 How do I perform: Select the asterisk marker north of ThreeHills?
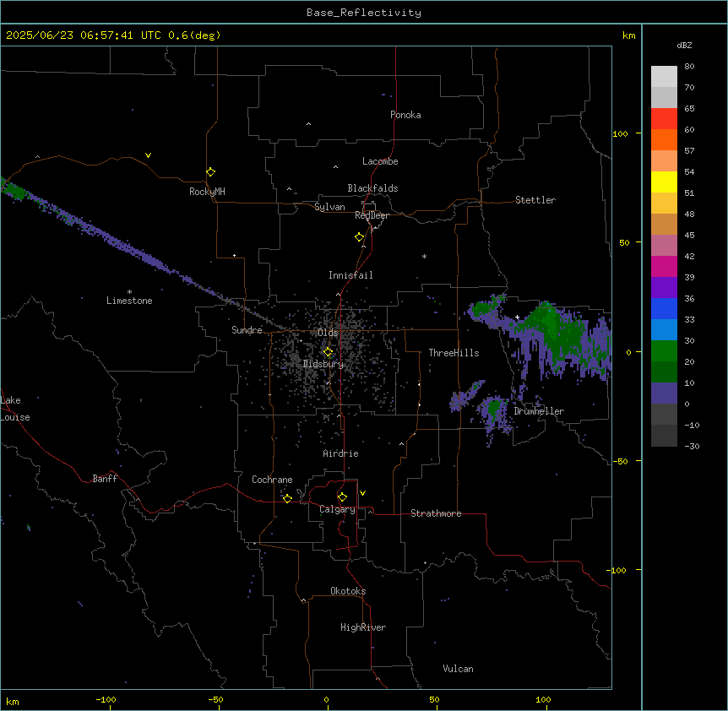tap(424, 256)
